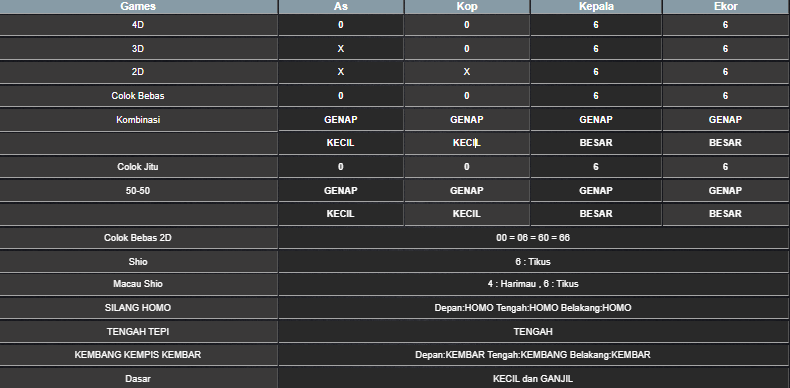Click the 4D row Kepala value 6

tap(596, 25)
